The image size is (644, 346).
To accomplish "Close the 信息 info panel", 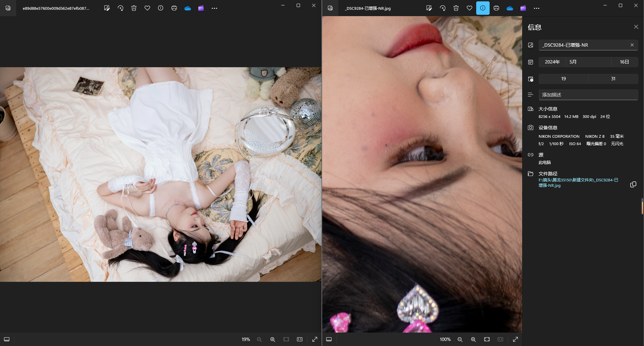I will 636,27.
